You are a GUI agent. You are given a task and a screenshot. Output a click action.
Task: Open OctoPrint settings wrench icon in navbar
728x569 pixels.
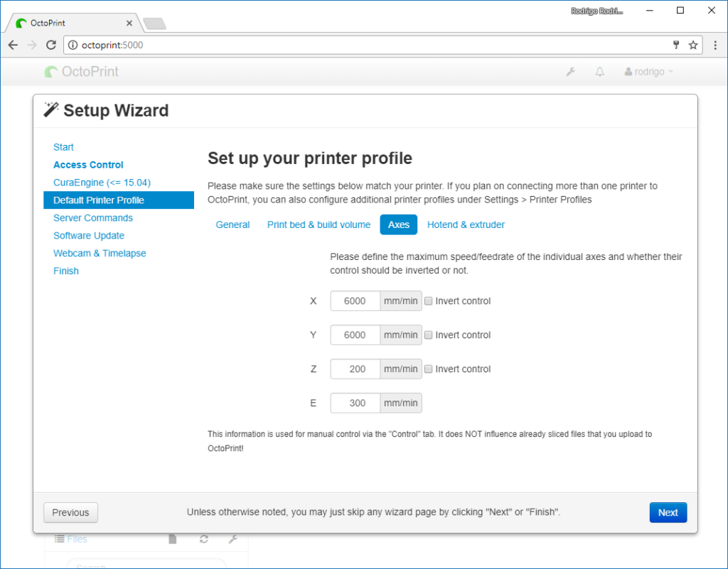pyautogui.click(x=571, y=72)
